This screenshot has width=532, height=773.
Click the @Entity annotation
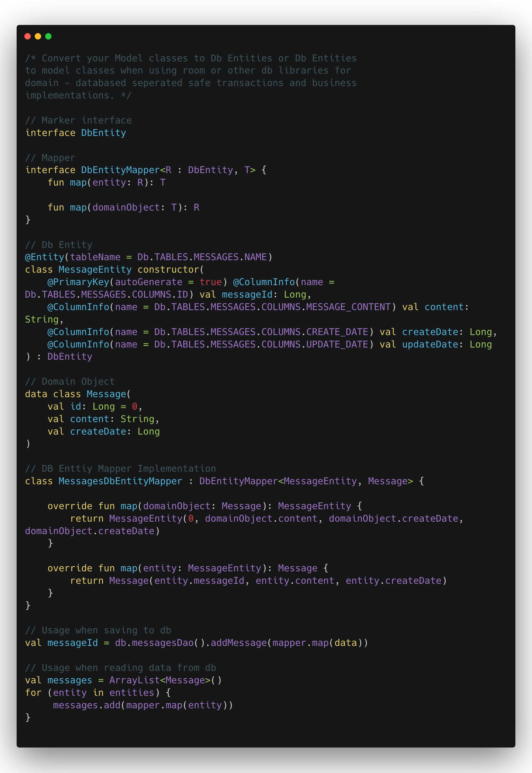pyautogui.click(x=45, y=257)
